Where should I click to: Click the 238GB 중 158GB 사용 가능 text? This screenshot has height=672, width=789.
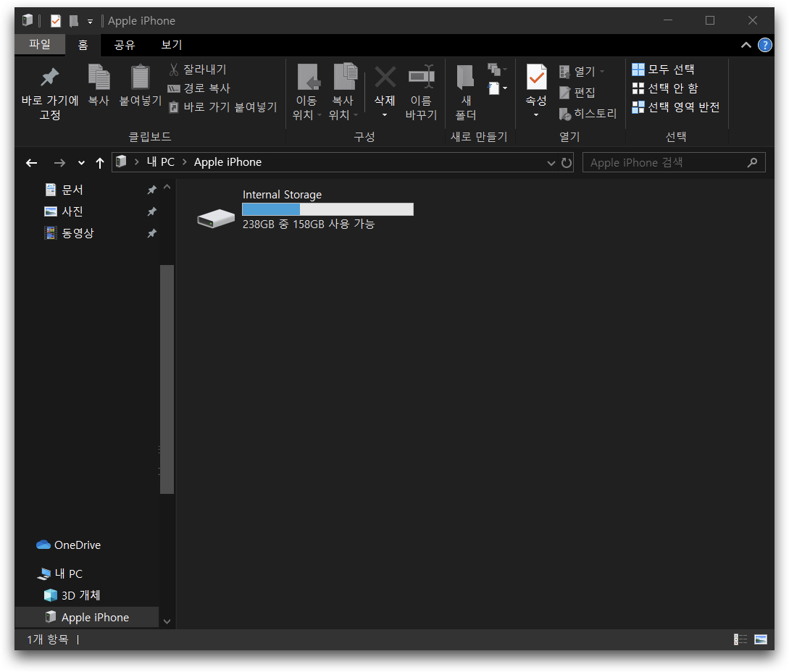pos(309,224)
